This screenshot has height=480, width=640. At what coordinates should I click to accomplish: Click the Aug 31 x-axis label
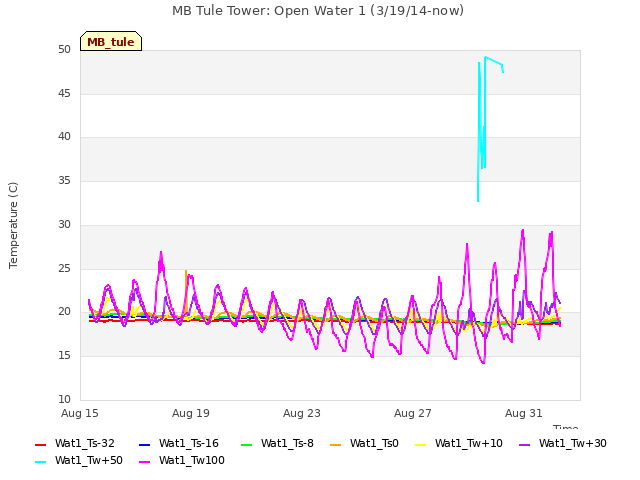[x=524, y=413]
